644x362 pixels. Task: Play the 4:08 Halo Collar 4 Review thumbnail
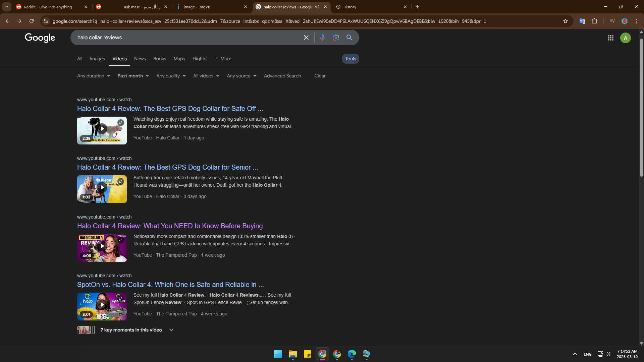pos(102,248)
